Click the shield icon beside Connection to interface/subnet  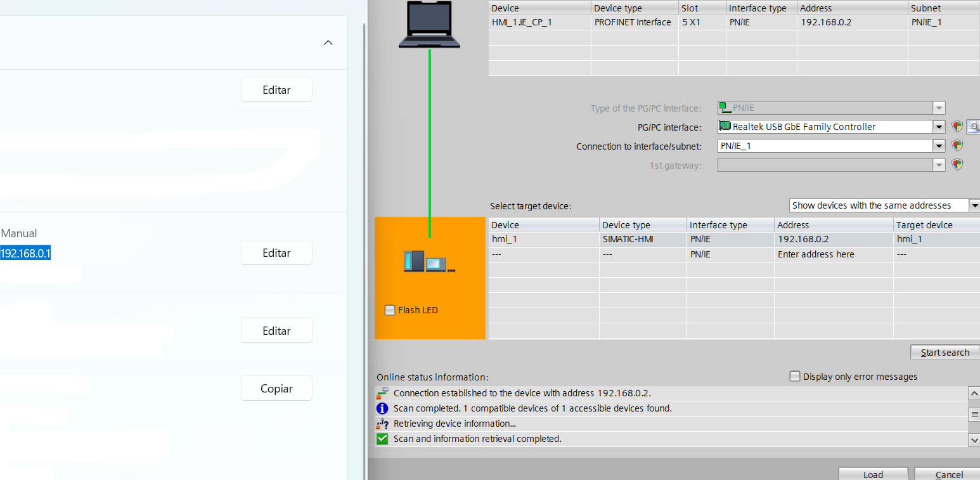[x=957, y=146]
